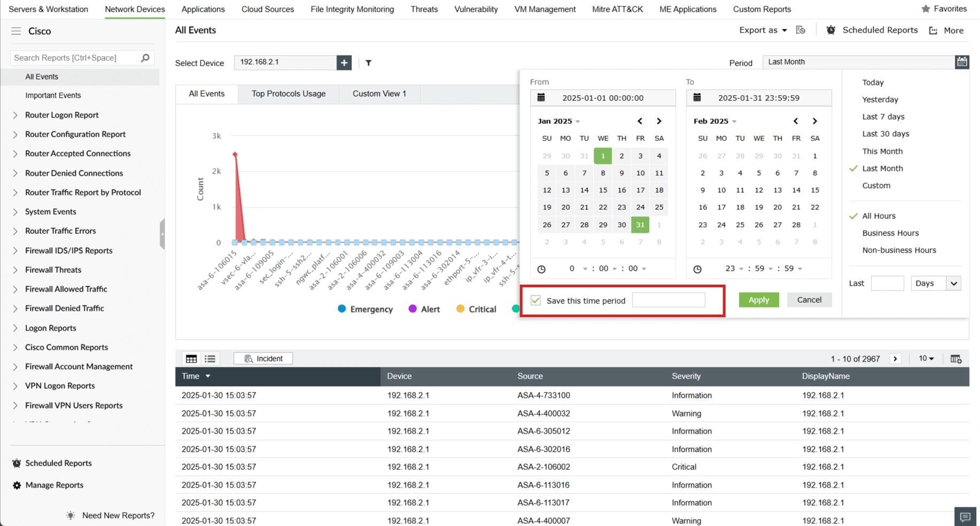
Task: Select Non-business Hours option
Action: (x=899, y=250)
